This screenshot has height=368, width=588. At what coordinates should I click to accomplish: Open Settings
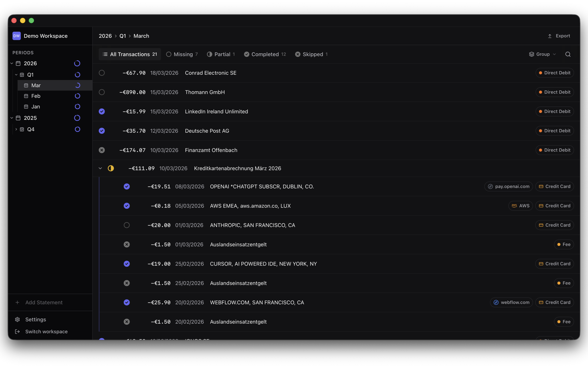point(36,320)
